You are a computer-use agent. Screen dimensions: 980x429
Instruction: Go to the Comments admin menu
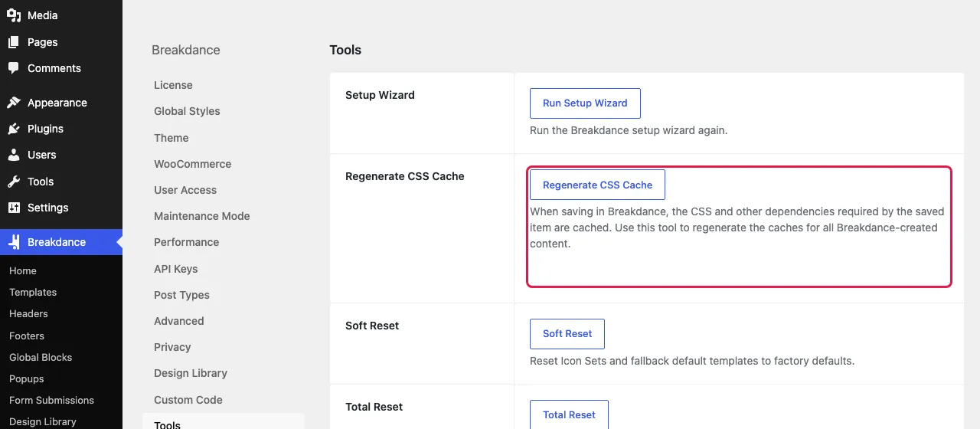click(61, 68)
